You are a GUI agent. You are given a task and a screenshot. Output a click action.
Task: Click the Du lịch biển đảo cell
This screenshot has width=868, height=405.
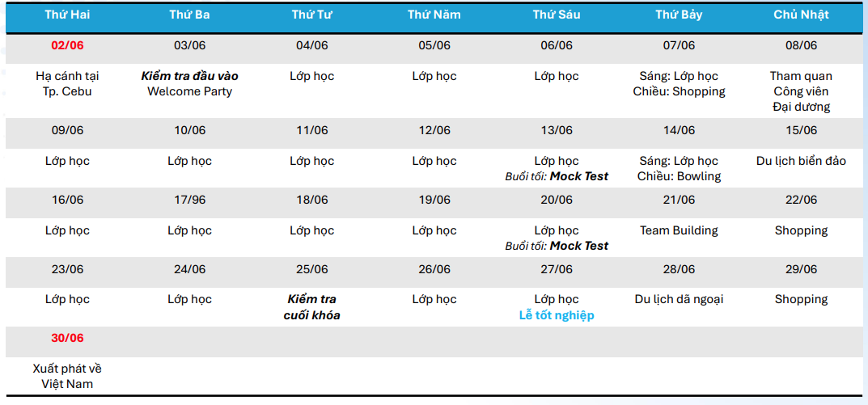pyautogui.click(x=801, y=161)
